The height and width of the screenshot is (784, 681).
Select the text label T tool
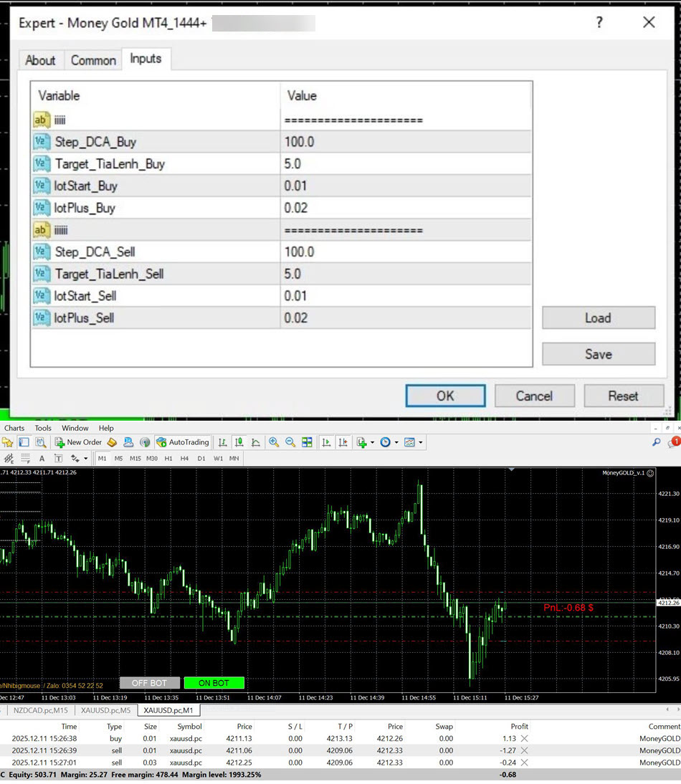59,458
